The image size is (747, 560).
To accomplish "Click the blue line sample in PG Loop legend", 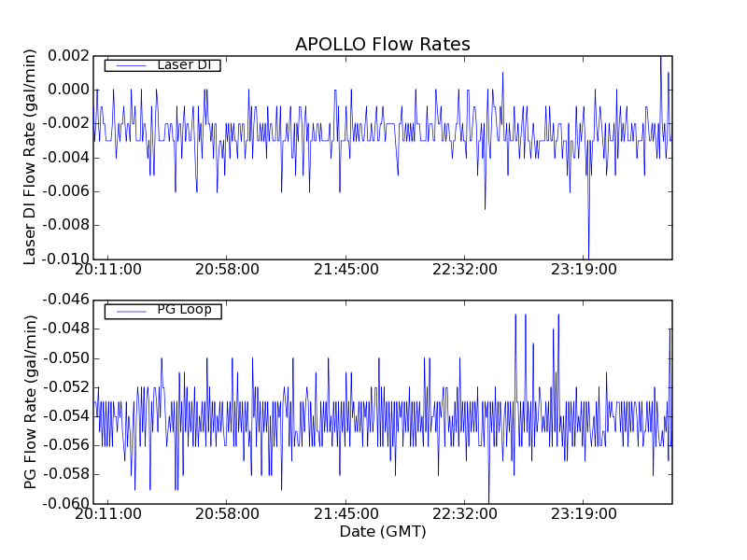I will (132, 312).
